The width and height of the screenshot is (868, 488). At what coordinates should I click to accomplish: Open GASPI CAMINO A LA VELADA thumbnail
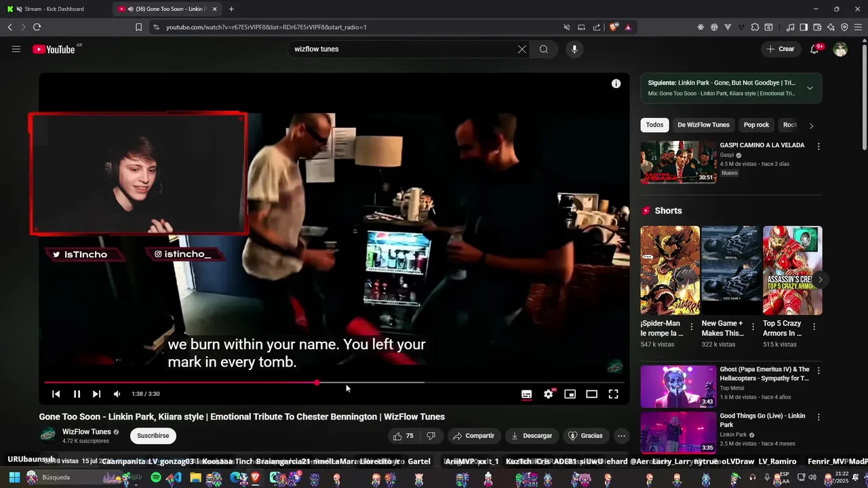coord(678,162)
